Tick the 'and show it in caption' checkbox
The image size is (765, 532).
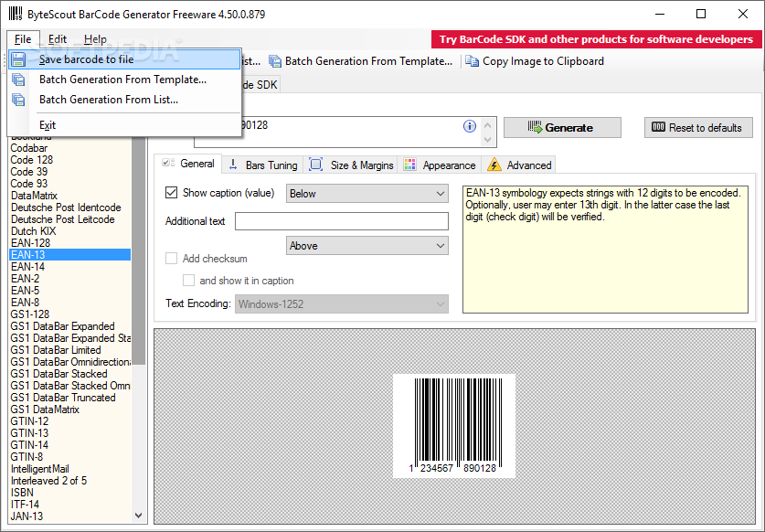[x=188, y=280]
